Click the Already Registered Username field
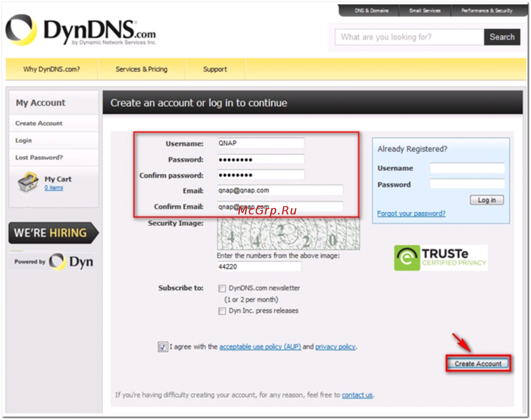This screenshot has width=531, height=420. 467,168
